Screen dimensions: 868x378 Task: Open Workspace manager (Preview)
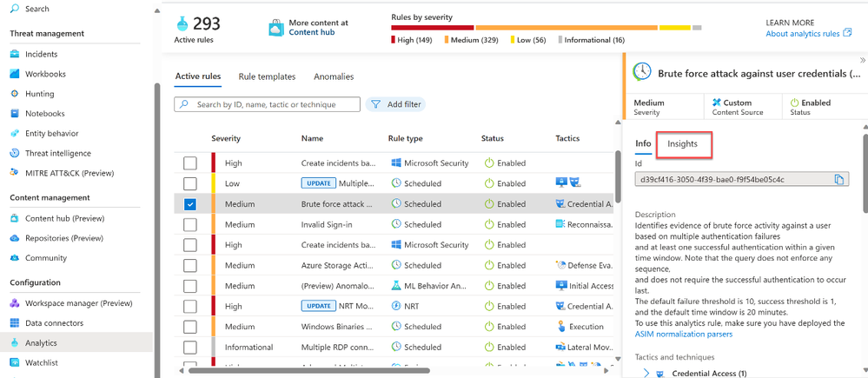point(79,303)
